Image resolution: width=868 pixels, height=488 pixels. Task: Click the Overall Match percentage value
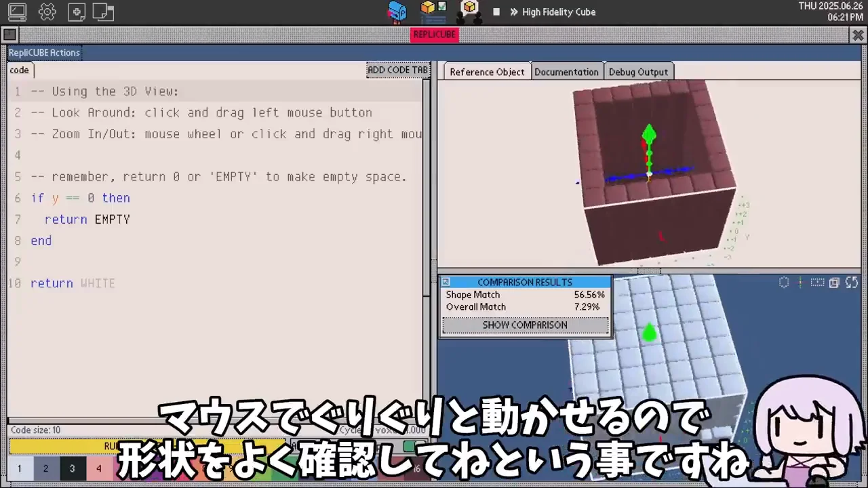587,307
